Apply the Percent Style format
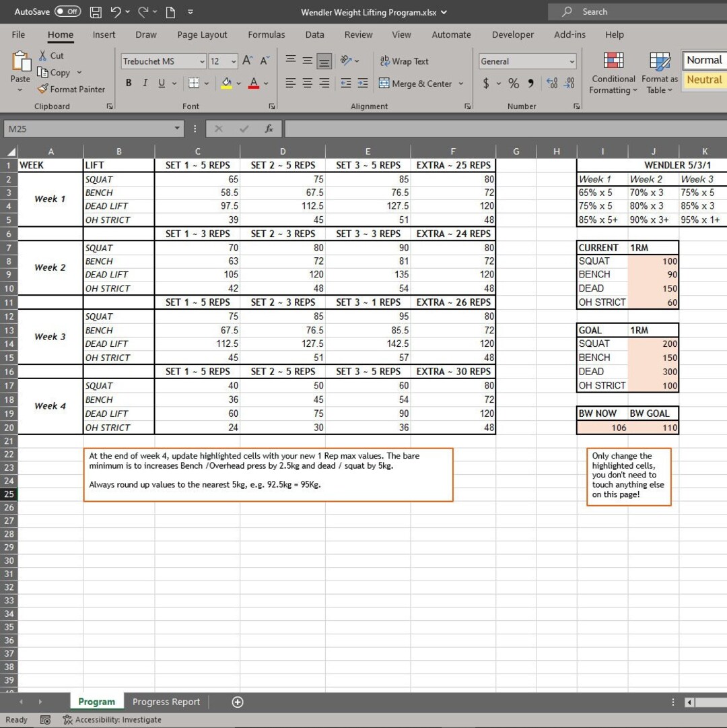 click(x=514, y=84)
